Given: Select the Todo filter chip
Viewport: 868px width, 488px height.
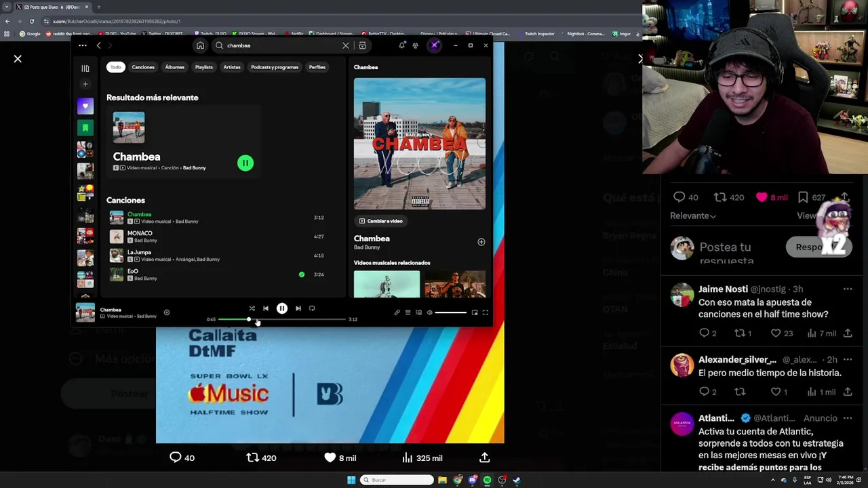Looking at the screenshot, I should click(x=116, y=67).
